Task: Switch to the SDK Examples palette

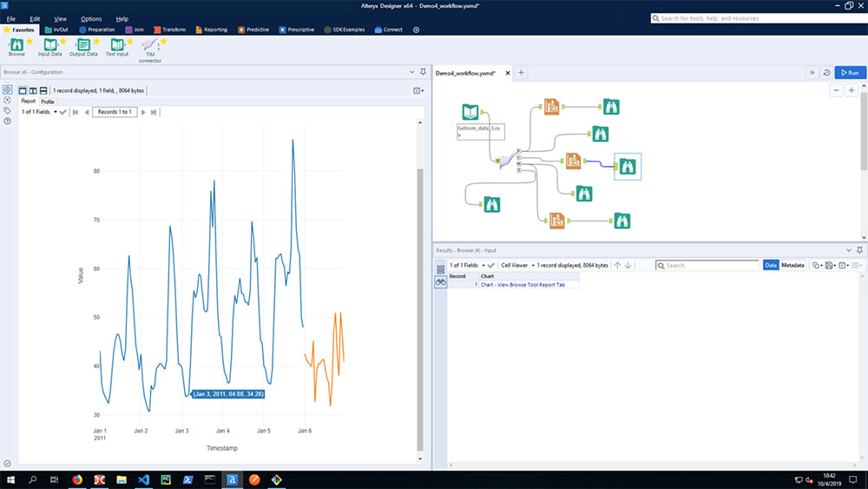Action: click(345, 30)
